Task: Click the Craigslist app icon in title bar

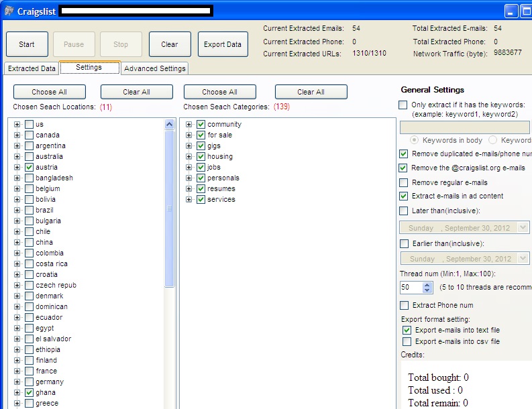Action: coord(9,11)
